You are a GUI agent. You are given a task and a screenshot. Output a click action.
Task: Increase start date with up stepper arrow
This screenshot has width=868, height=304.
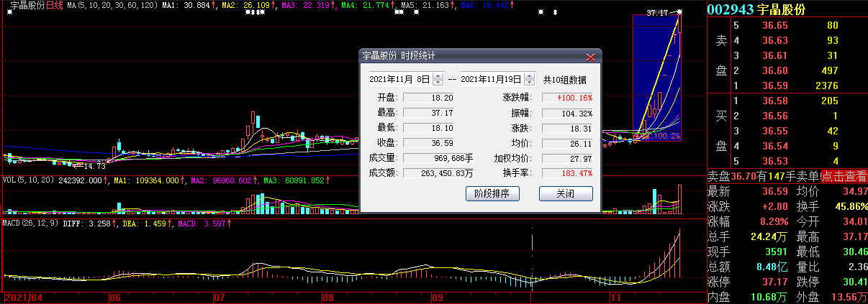pyautogui.click(x=438, y=75)
